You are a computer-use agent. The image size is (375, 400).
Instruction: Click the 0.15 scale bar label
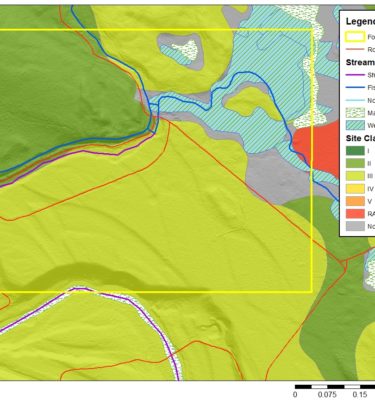(x=360, y=394)
